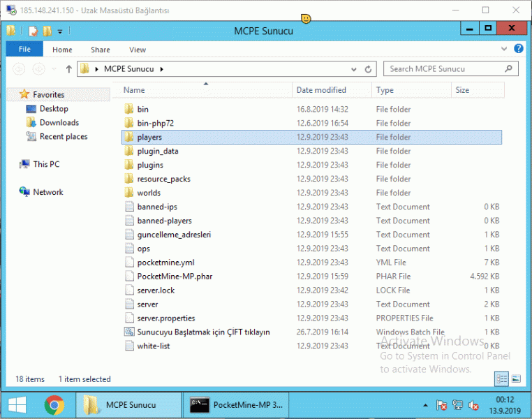
Task: Open the bin folder icon
Action: [x=129, y=109]
